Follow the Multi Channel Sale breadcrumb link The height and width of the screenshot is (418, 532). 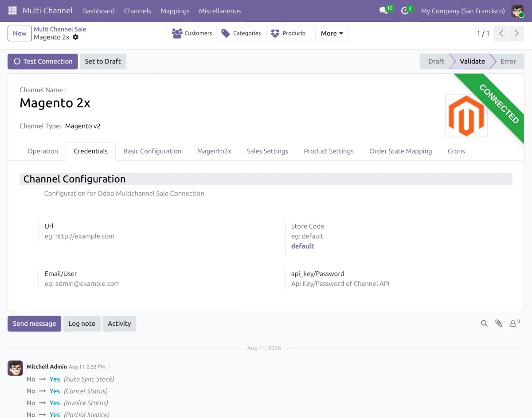click(60, 29)
